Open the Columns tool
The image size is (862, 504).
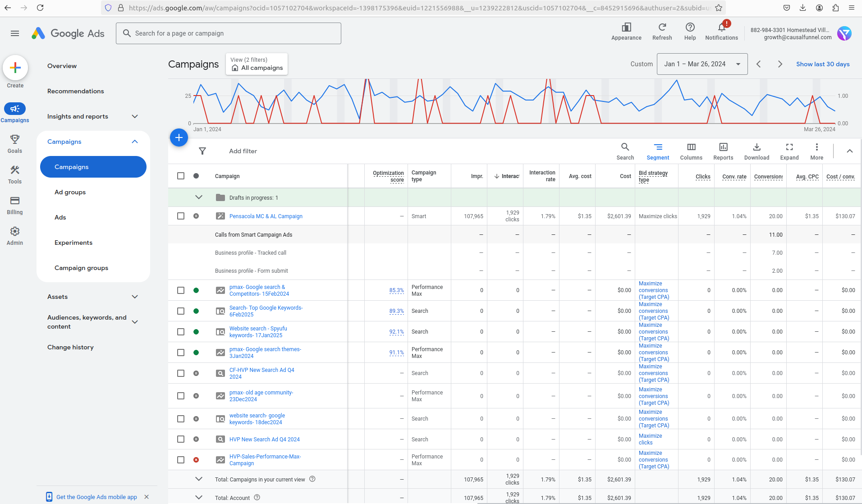(x=691, y=151)
